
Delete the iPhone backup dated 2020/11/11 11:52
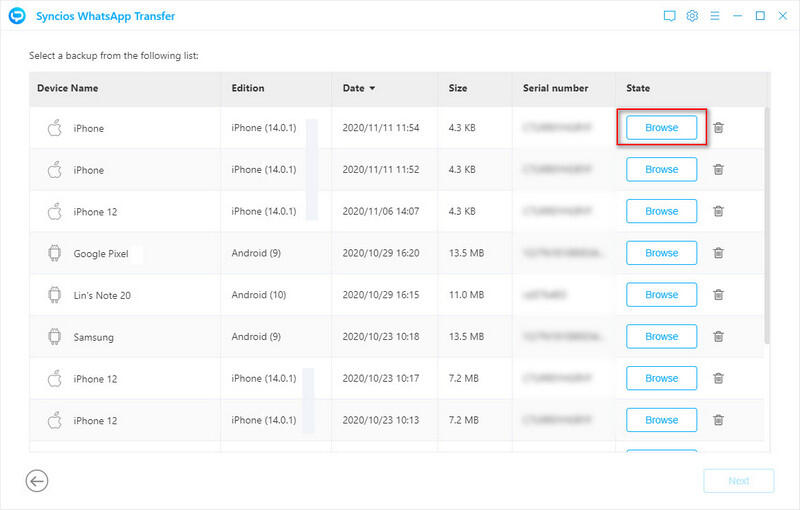tap(718, 170)
